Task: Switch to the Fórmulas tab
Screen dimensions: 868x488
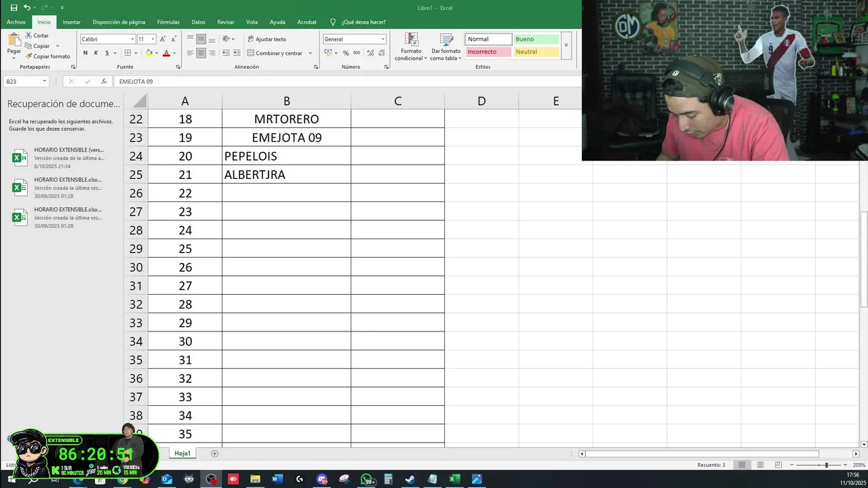Action: (168, 22)
